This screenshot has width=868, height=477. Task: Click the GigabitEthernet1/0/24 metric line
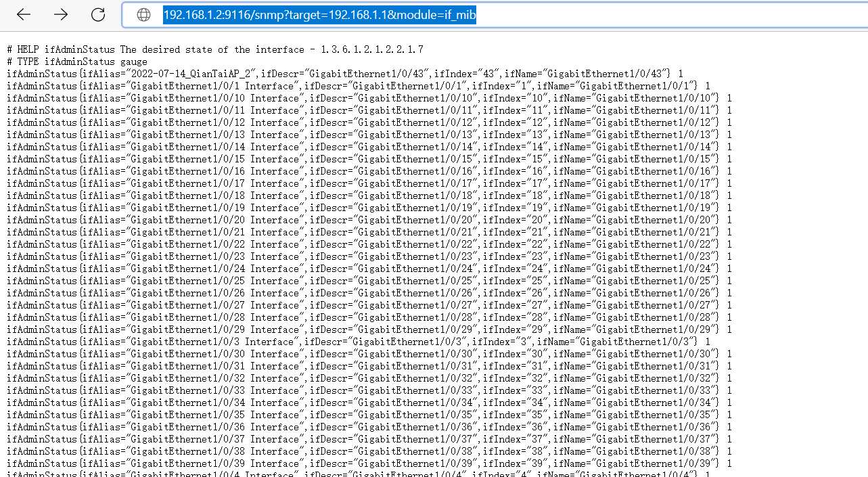click(x=369, y=269)
